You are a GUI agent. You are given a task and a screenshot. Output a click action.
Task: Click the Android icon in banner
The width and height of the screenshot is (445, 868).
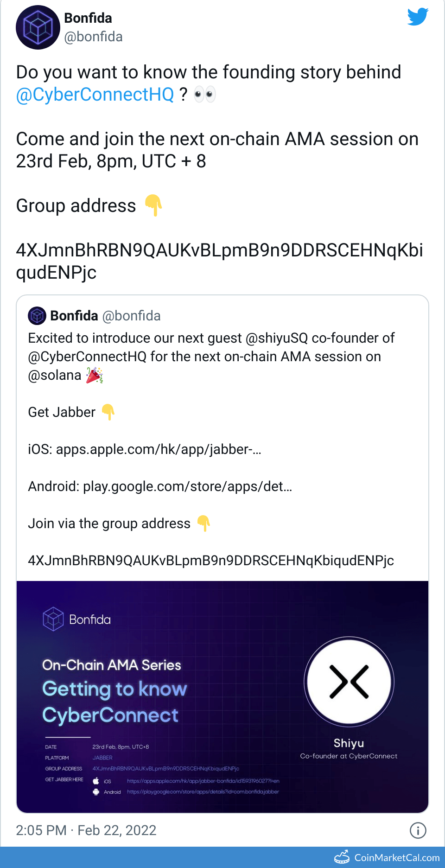click(96, 792)
